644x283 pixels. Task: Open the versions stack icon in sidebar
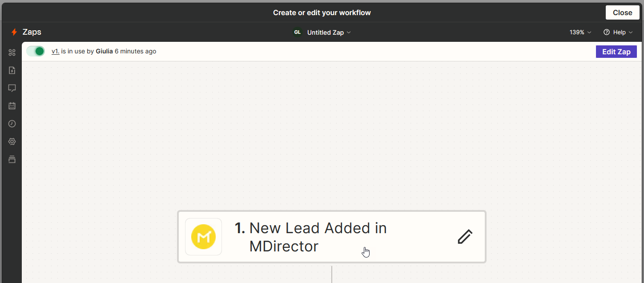[12, 159]
